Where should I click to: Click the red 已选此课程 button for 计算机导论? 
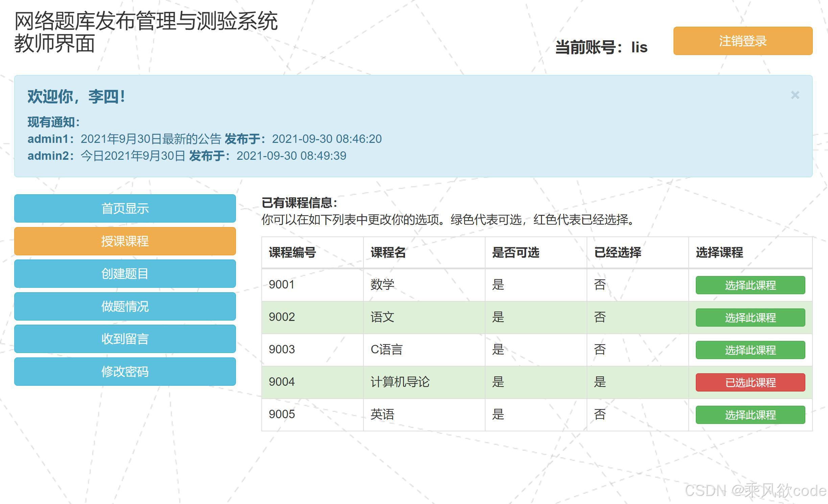(750, 382)
